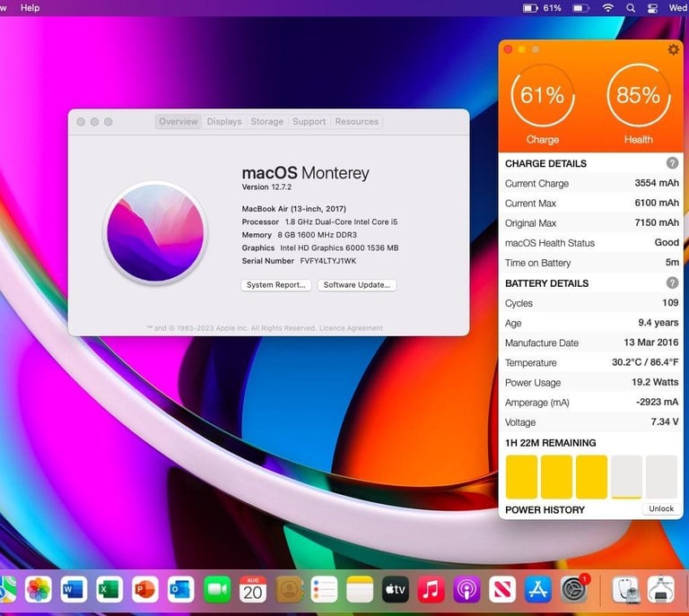The width and height of the screenshot is (689, 616).
Task: Open the Photos app from the dock
Action: 39,589
